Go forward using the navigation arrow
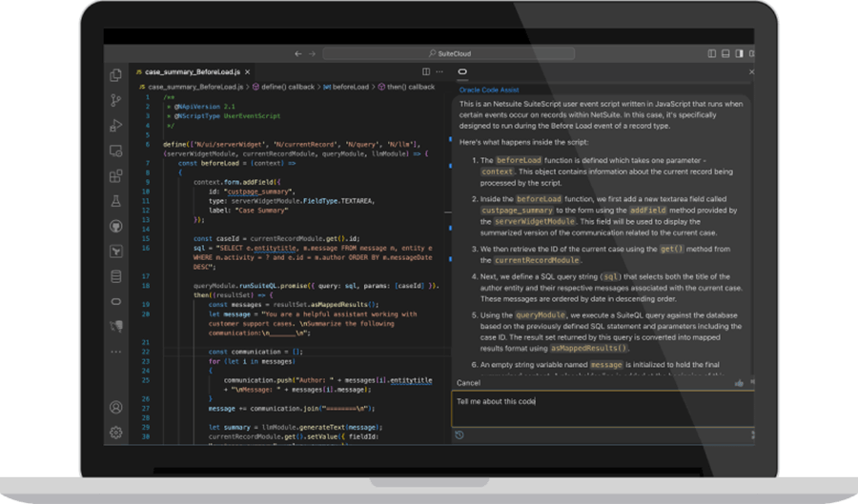Screen dimensions: 858x504 [312, 53]
